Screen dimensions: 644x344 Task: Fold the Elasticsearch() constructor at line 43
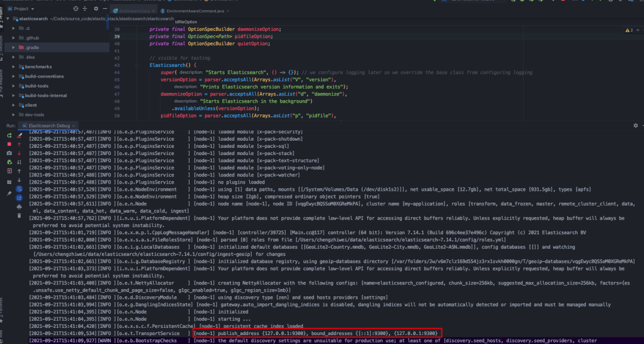pos(137,65)
